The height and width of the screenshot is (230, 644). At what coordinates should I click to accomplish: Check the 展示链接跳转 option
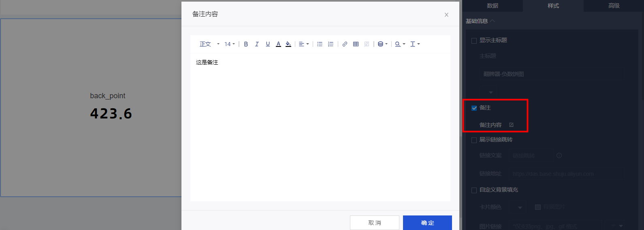pos(474,140)
